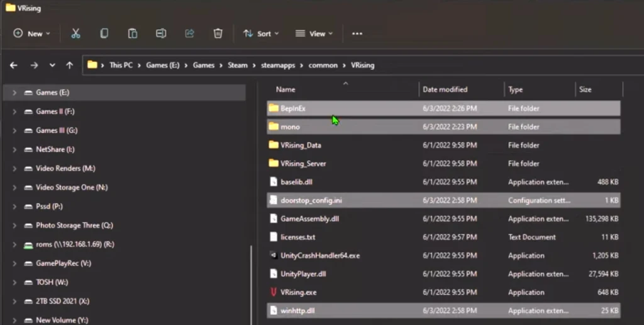
Task: Go forward with the right arrow
Action: pos(34,66)
